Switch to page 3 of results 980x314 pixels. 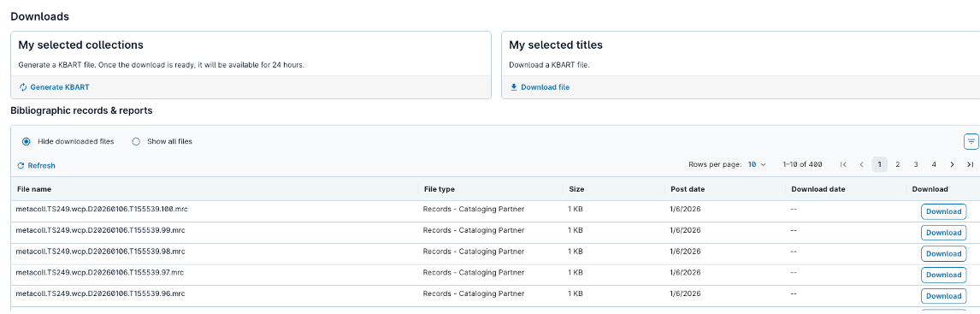coord(916,164)
